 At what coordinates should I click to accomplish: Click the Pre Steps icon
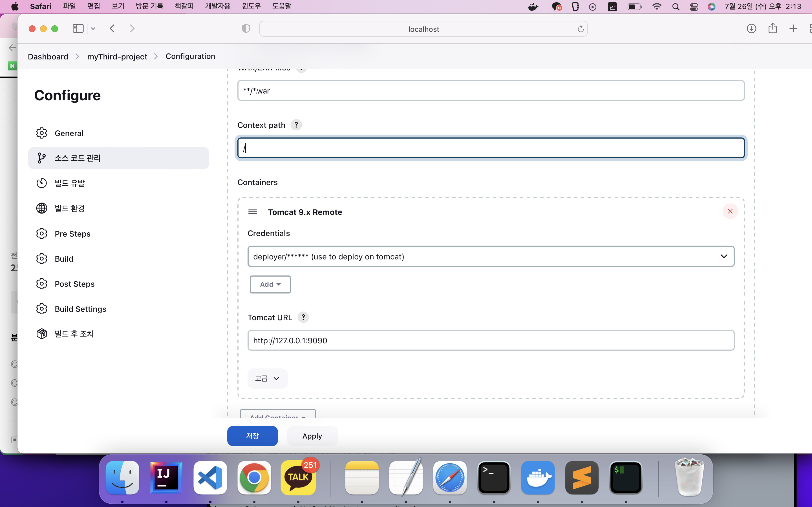(41, 234)
